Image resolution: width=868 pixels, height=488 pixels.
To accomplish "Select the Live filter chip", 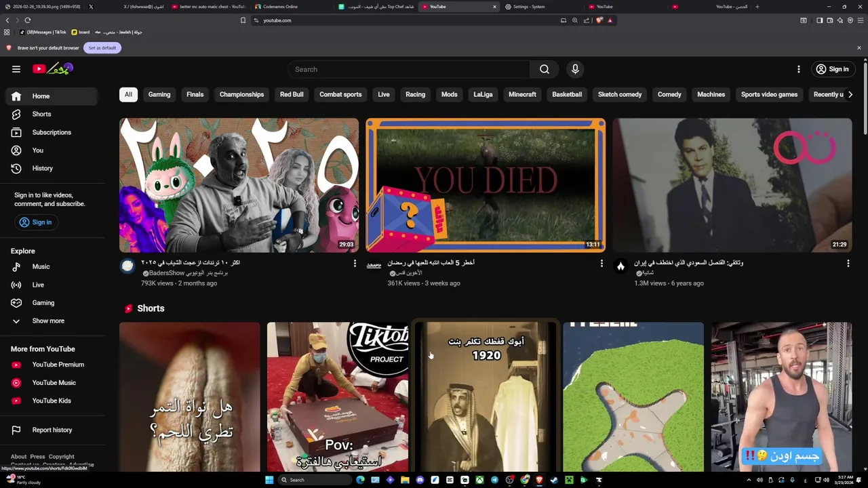I will point(384,94).
